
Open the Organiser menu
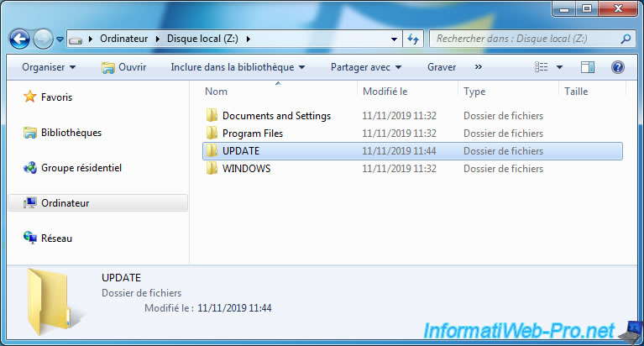(49, 67)
